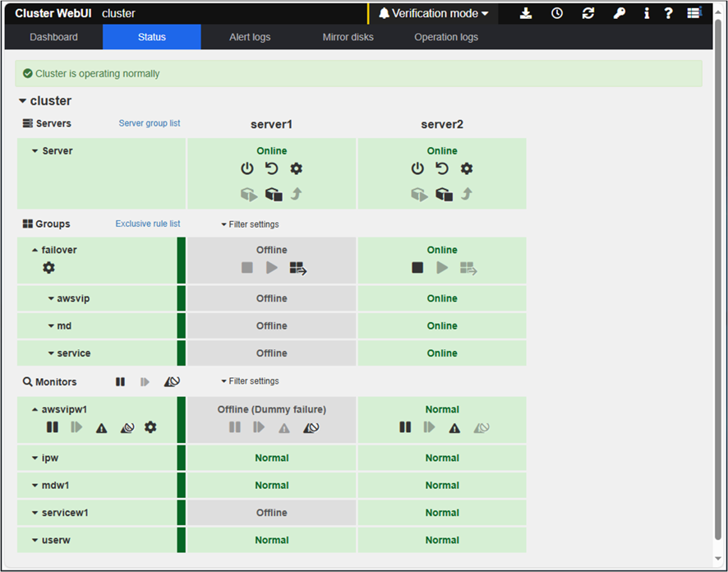Expand the userw monitor row
The width and height of the screenshot is (728, 572).
pyautogui.click(x=35, y=541)
